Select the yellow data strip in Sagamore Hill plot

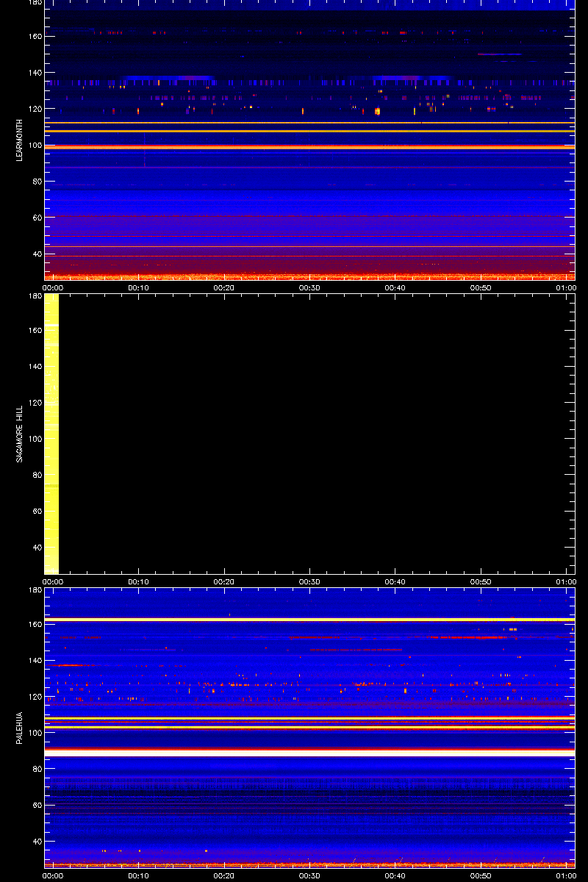click(x=51, y=434)
